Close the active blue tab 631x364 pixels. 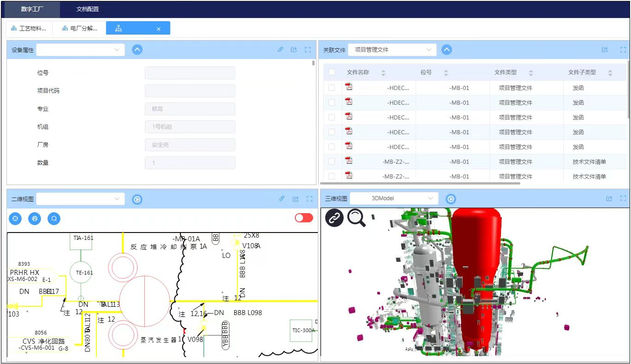click(x=159, y=29)
